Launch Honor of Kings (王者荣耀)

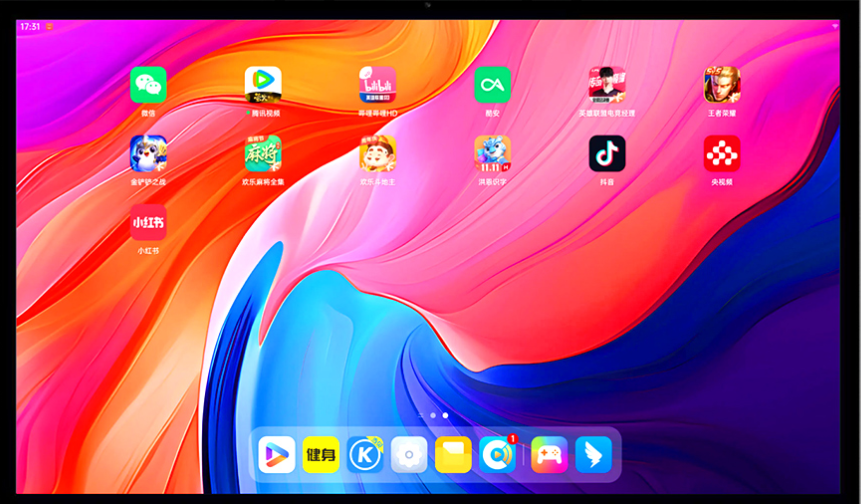click(x=722, y=86)
